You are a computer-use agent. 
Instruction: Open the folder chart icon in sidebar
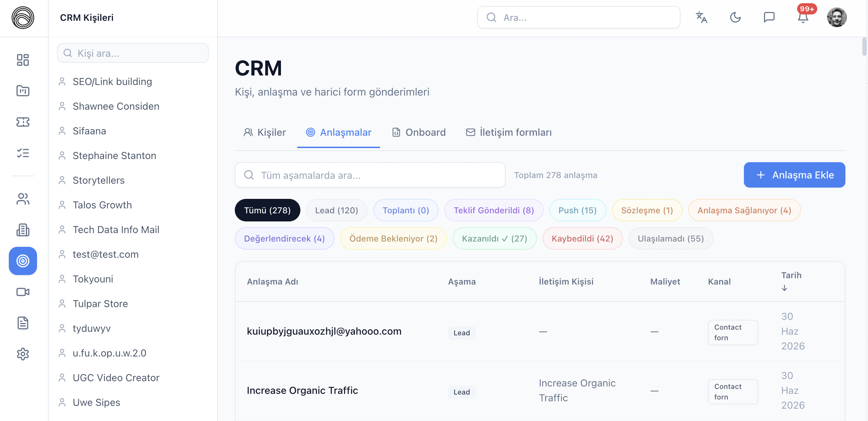point(23,91)
